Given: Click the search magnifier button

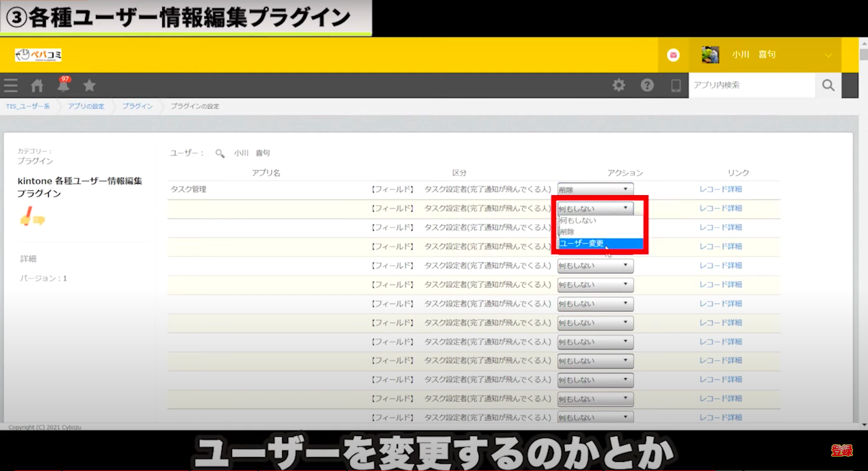Looking at the screenshot, I should (x=828, y=86).
